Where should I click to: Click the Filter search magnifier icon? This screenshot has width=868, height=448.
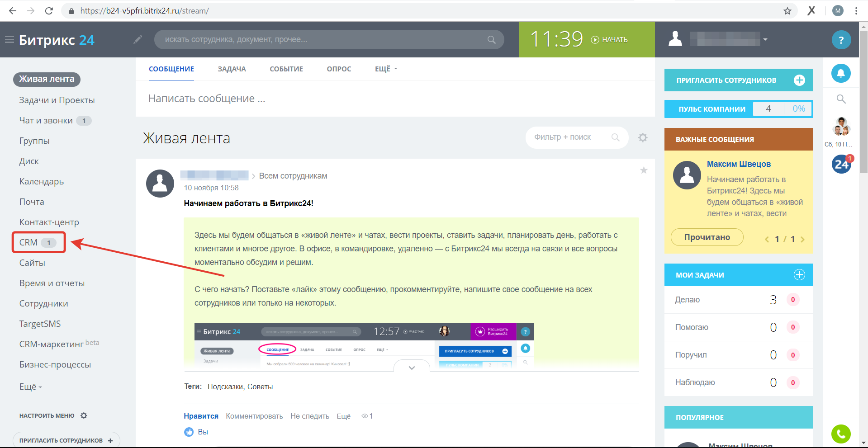coord(615,137)
